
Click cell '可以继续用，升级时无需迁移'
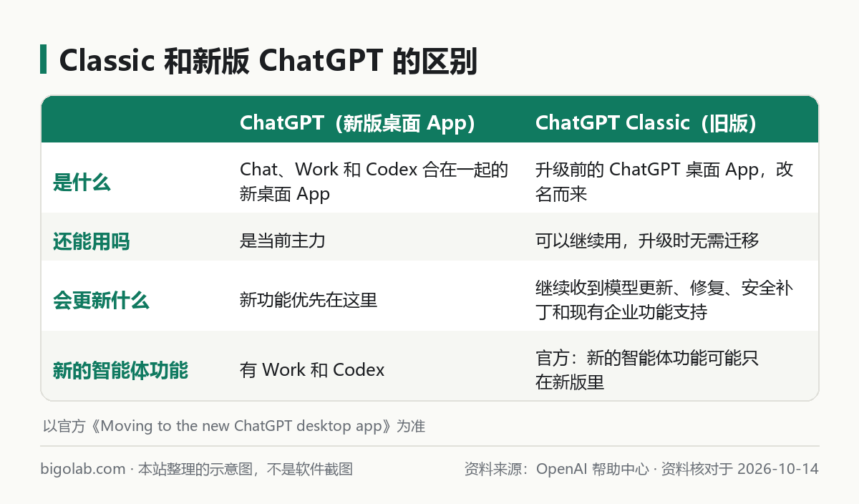(x=647, y=241)
